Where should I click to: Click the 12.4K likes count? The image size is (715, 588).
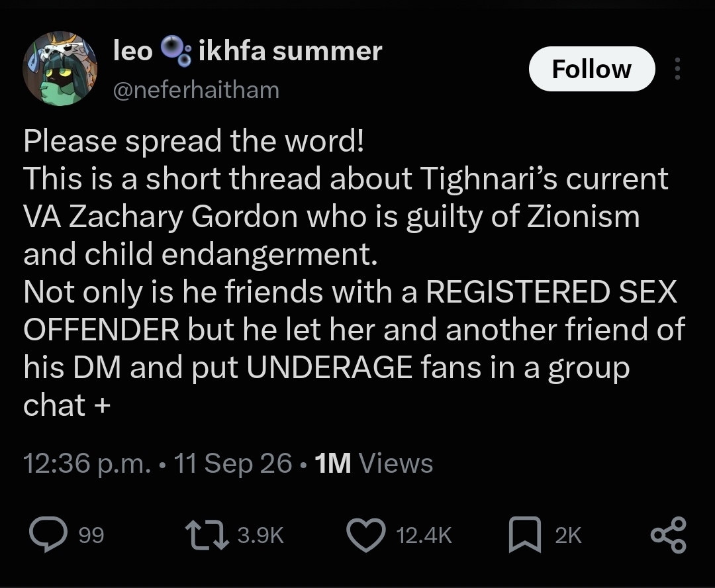click(x=424, y=535)
